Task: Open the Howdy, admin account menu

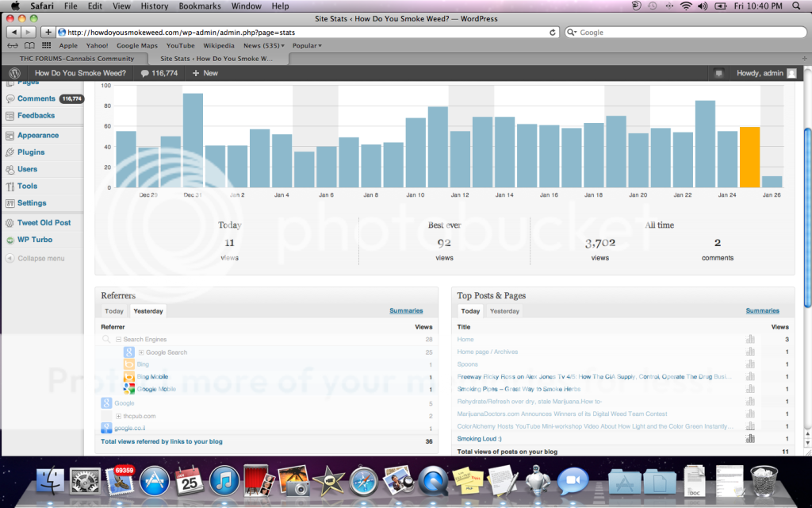Action: (x=766, y=73)
